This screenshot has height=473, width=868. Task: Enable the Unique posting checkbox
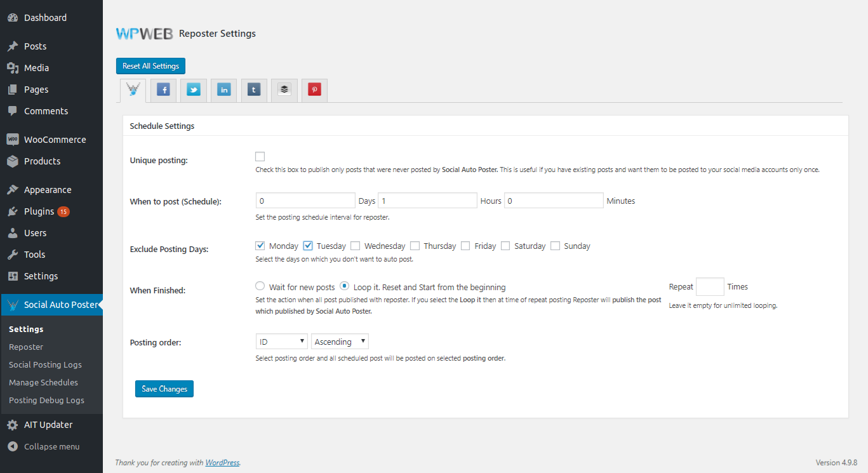(260, 157)
